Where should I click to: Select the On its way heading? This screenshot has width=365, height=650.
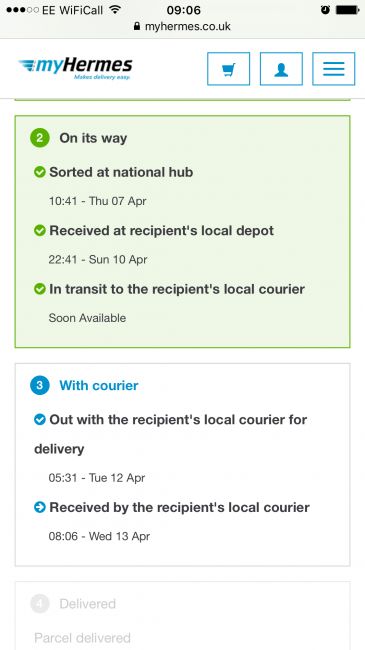point(93,138)
